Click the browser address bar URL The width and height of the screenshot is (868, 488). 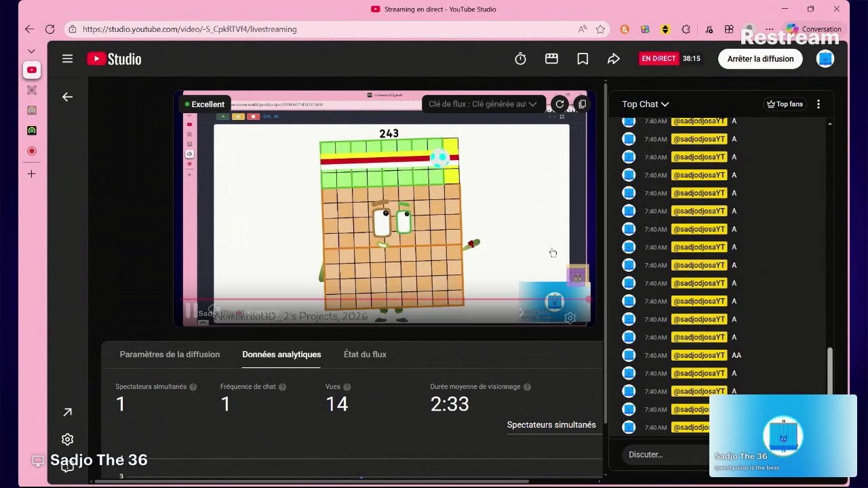click(x=190, y=29)
